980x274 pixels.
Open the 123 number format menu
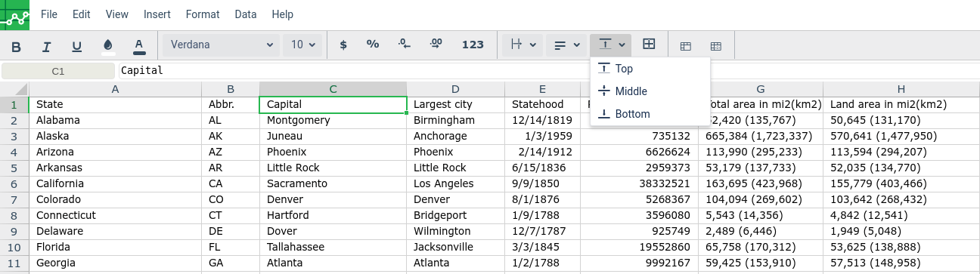pos(473,45)
